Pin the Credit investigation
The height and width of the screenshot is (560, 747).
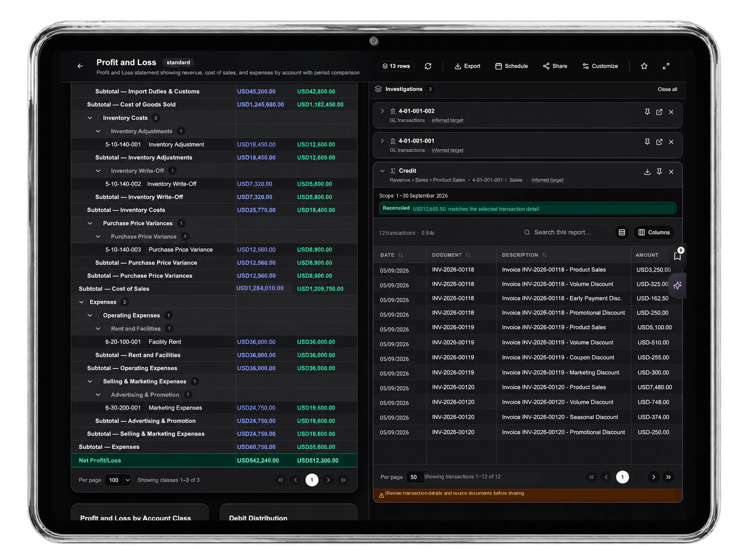coord(659,172)
